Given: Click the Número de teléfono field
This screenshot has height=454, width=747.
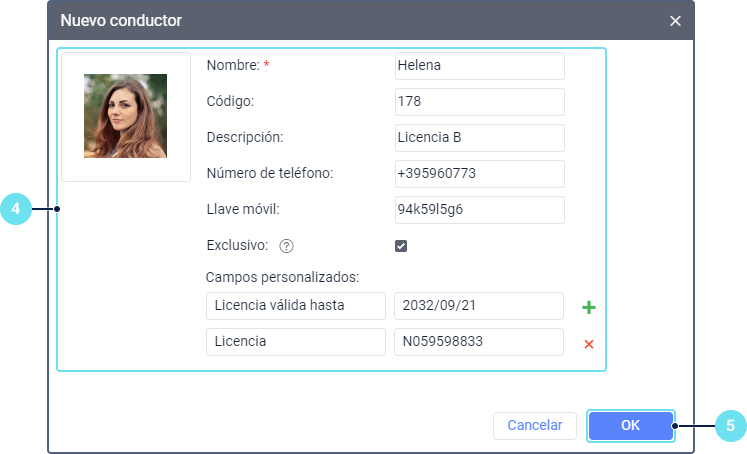Looking at the screenshot, I should [480, 173].
